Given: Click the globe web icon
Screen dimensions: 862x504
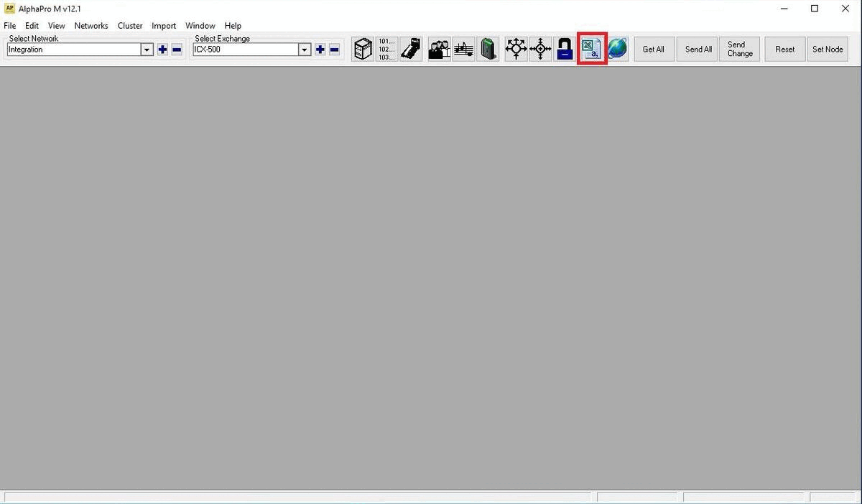Looking at the screenshot, I should [617, 49].
